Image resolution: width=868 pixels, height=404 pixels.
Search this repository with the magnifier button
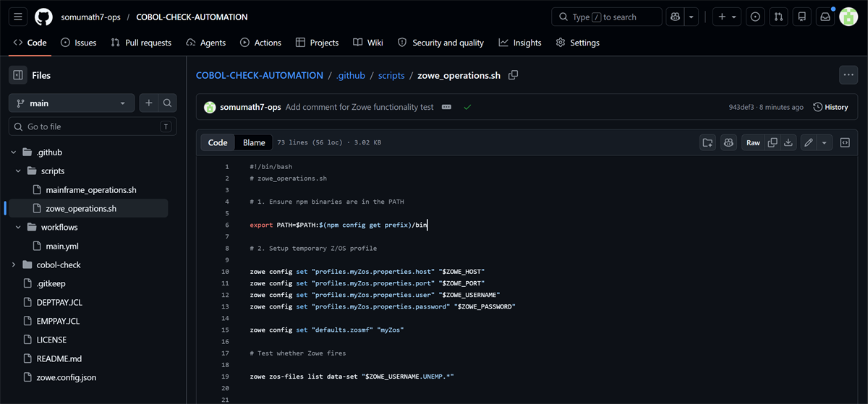[x=167, y=103]
